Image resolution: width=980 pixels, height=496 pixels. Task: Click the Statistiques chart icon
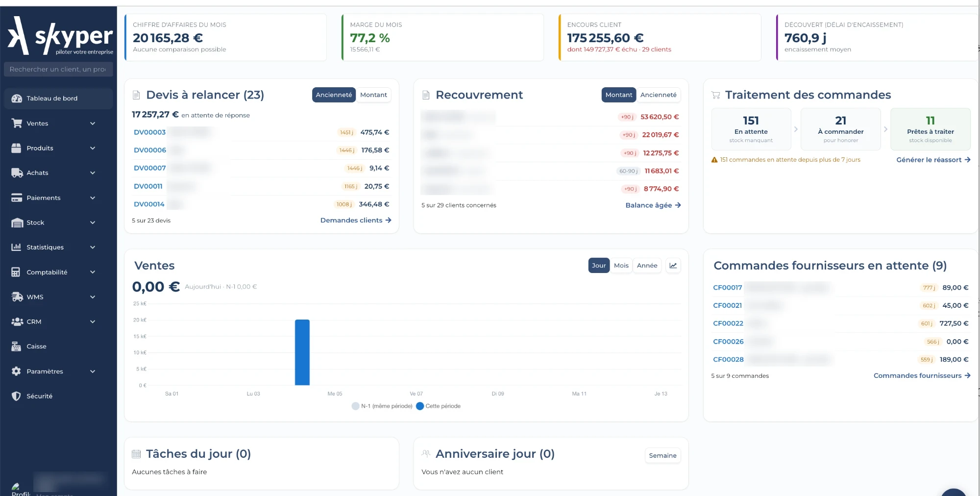pyautogui.click(x=16, y=247)
